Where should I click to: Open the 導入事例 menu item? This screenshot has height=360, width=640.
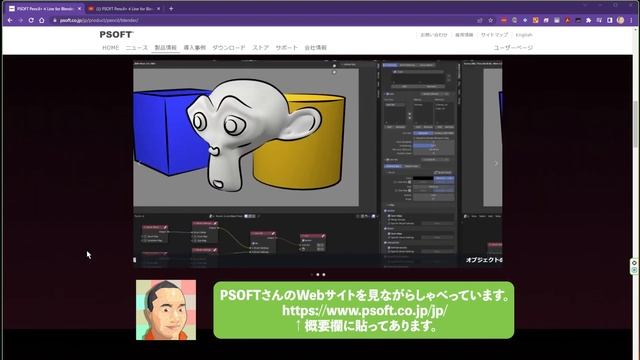coord(195,48)
